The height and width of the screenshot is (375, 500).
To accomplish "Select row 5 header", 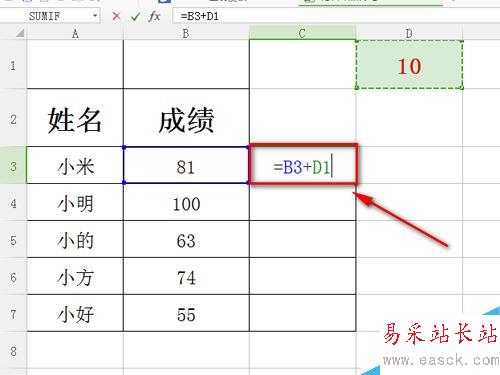I will click(x=13, y=239).
